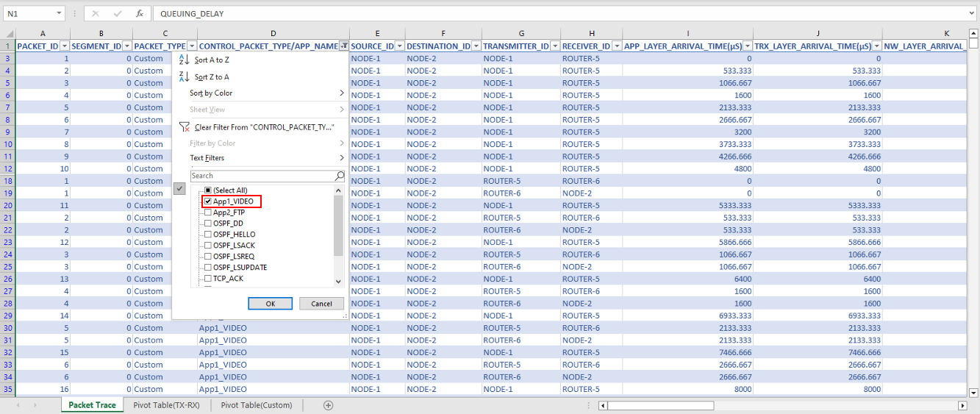The image size is (980, 414).
Task: Click Cancel in the filter menu
Action: point(321,304)
